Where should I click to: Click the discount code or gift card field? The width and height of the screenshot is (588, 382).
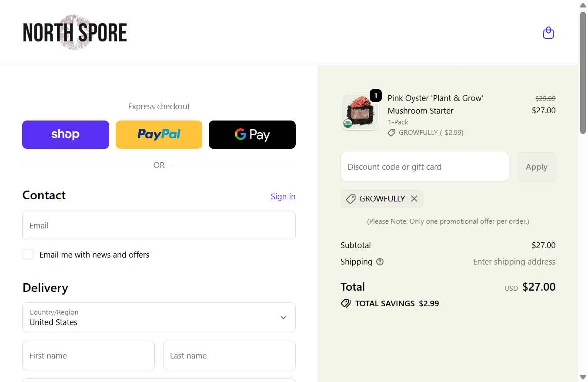tap(424, 167)
